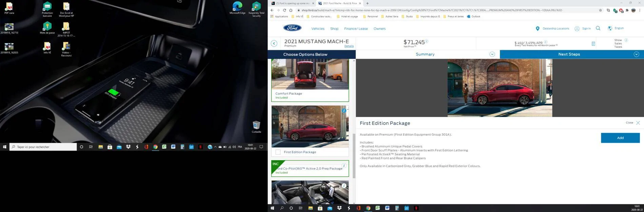Add the First Edition Package
Screen dimensions: 644x212
pos(620,138)
